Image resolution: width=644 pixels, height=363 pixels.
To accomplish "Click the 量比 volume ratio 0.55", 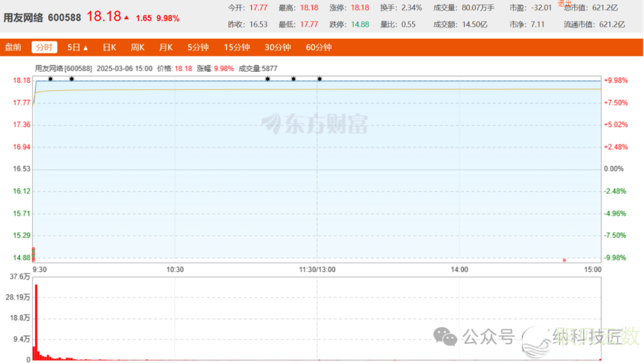I will pos(408,24).
